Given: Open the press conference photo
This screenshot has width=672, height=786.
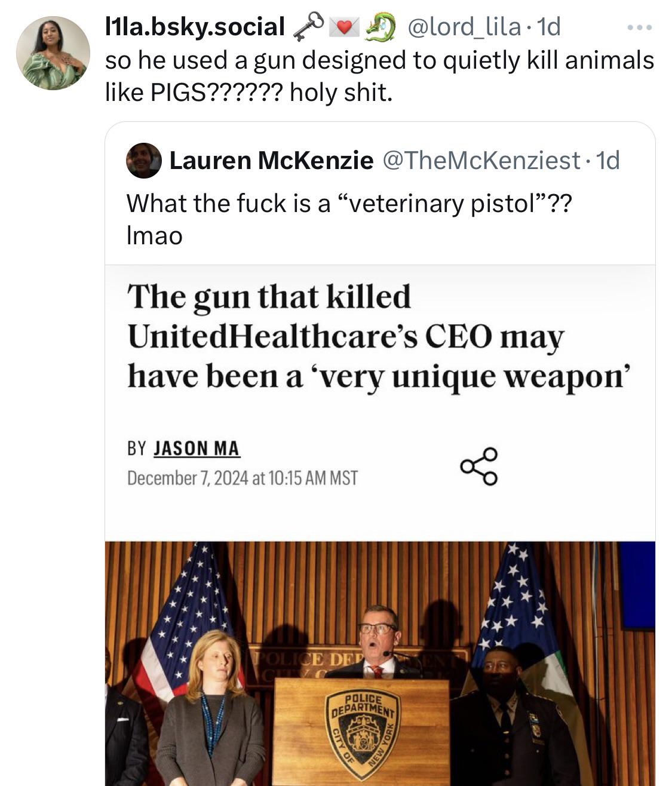Looking at the screenshot, I should (380, 663).
